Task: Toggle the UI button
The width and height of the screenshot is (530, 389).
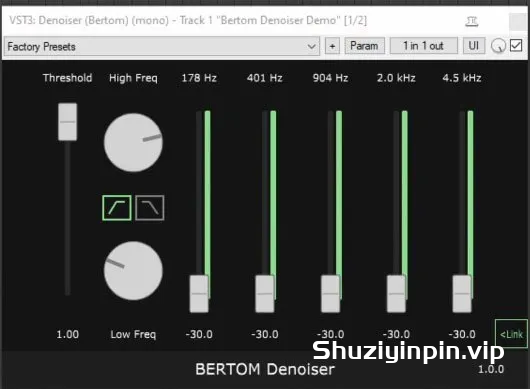Action: (x=474, y=46)
